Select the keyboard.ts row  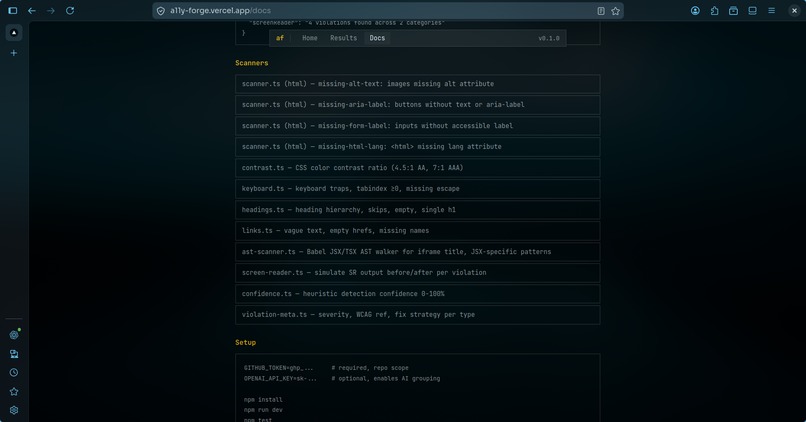click(417, 189)
